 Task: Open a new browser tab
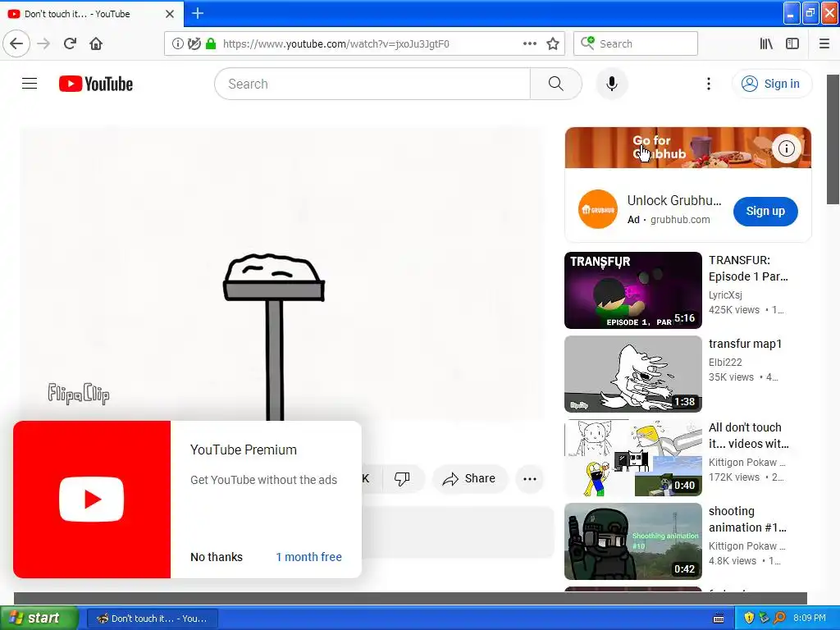tap(197, 13)
